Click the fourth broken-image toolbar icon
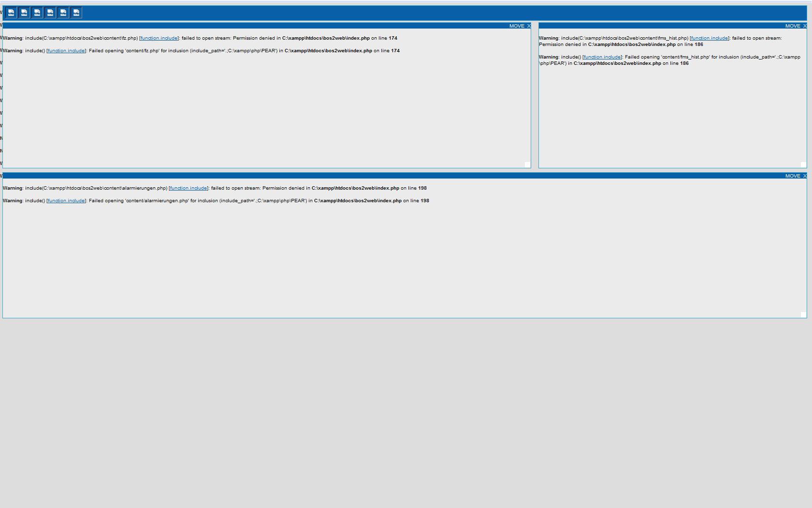This screenshot has height=508, width=812. [50, 13]
